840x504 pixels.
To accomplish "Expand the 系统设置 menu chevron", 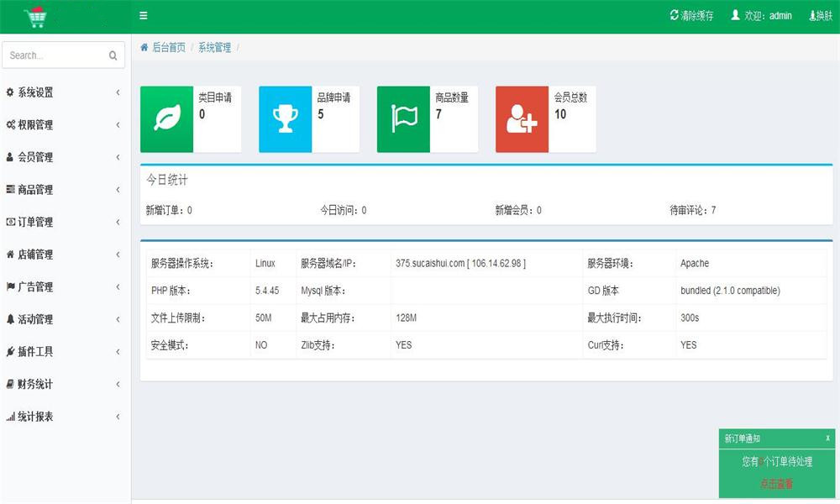I will (118, 92).
